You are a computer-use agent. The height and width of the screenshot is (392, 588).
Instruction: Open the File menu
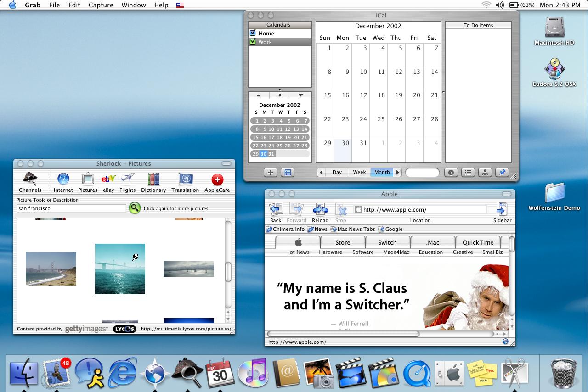54,5
